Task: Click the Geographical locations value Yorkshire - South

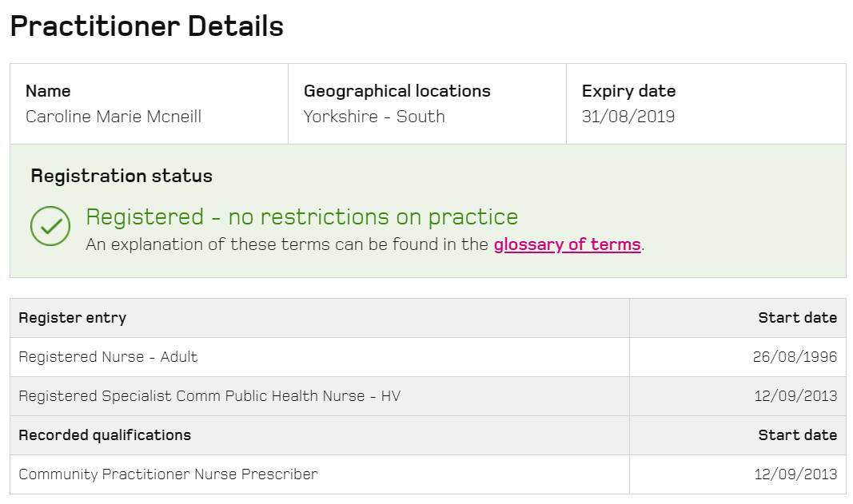Action: pyautogui.click(x=373, y=117)
